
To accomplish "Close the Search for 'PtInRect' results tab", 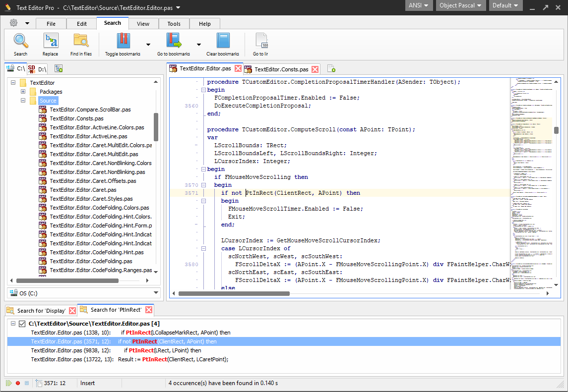I will point(149,310).
